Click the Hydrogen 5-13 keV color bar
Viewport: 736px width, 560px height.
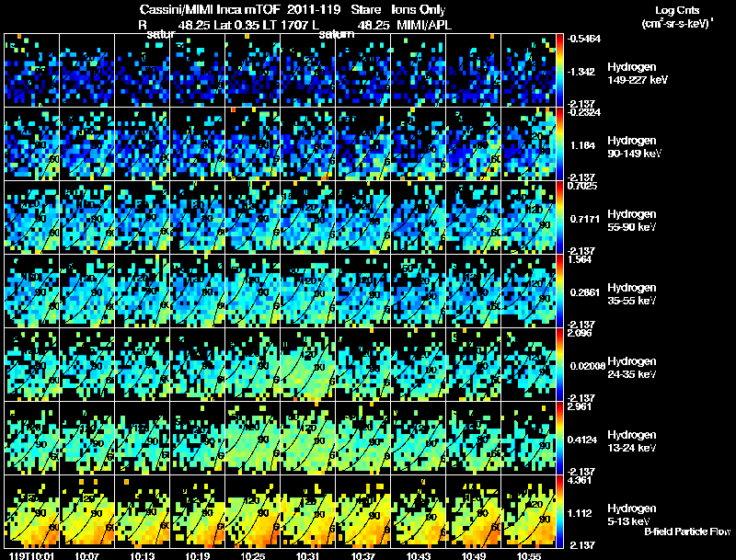point(560,512)
